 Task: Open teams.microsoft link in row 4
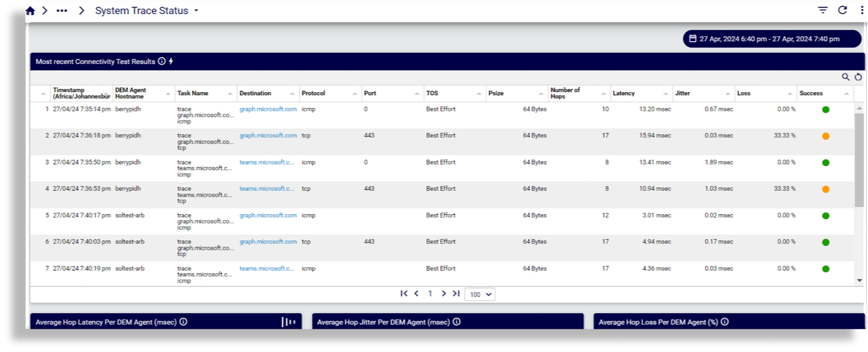click(x=267, y=188)
